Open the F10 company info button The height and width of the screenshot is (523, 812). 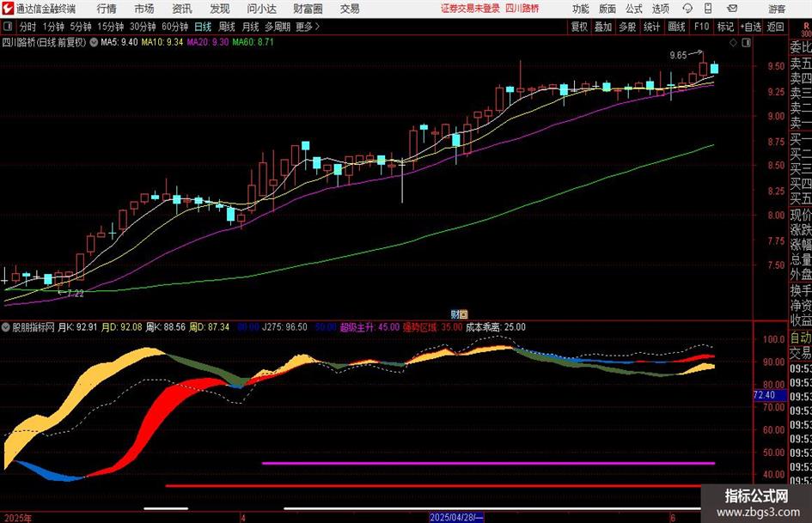tap(701, 27)
